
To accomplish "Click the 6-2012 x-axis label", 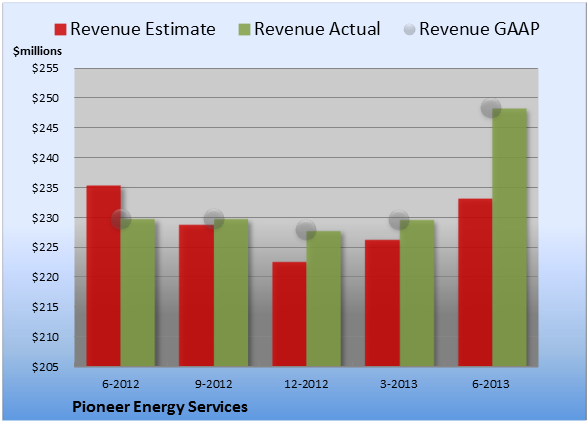I will (x=121, y=384).
